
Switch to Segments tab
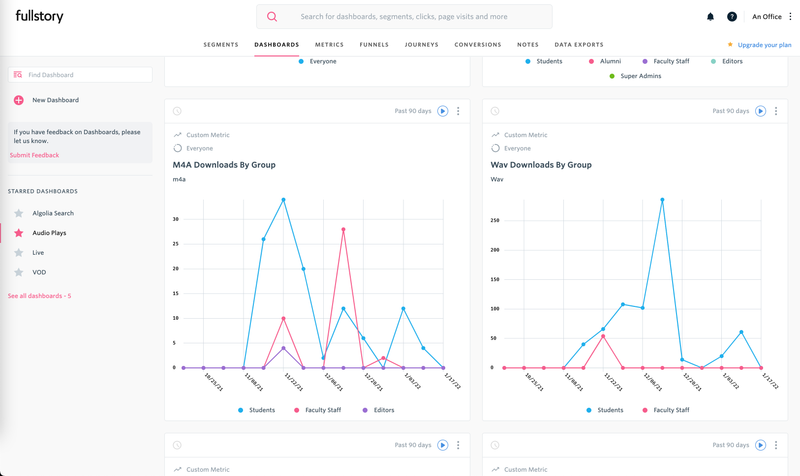221,45
